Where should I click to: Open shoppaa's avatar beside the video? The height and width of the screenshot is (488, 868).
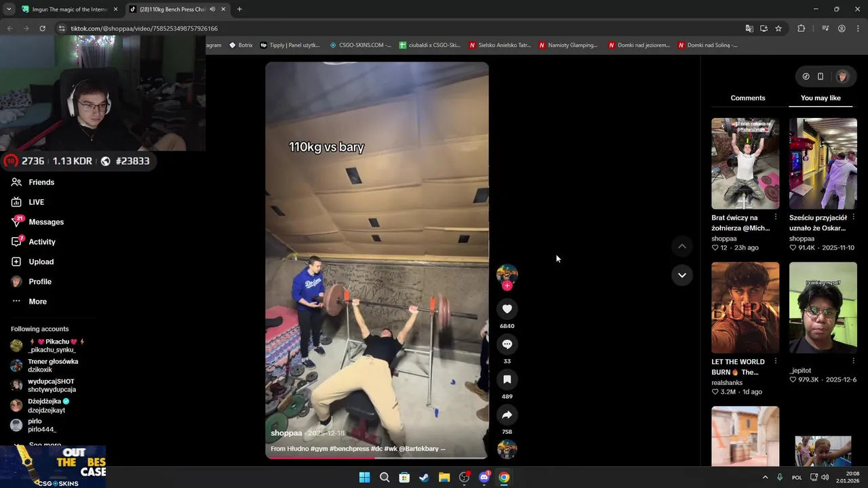pos(507,273)
